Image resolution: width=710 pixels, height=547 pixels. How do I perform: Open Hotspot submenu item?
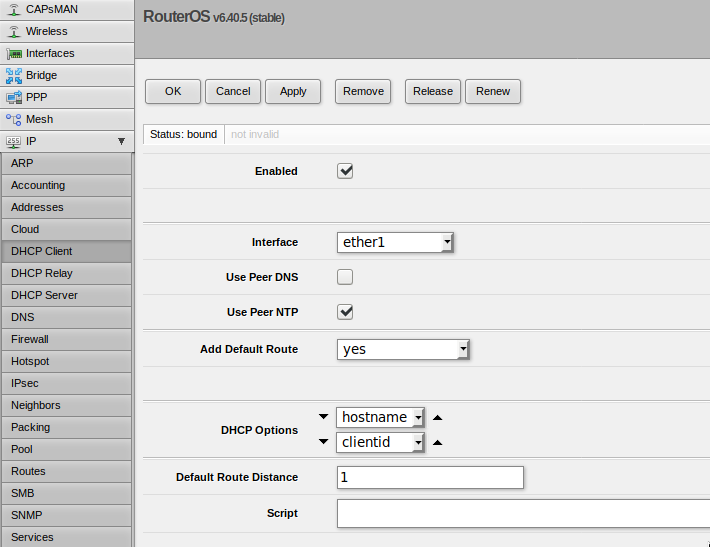coord(67,361)
